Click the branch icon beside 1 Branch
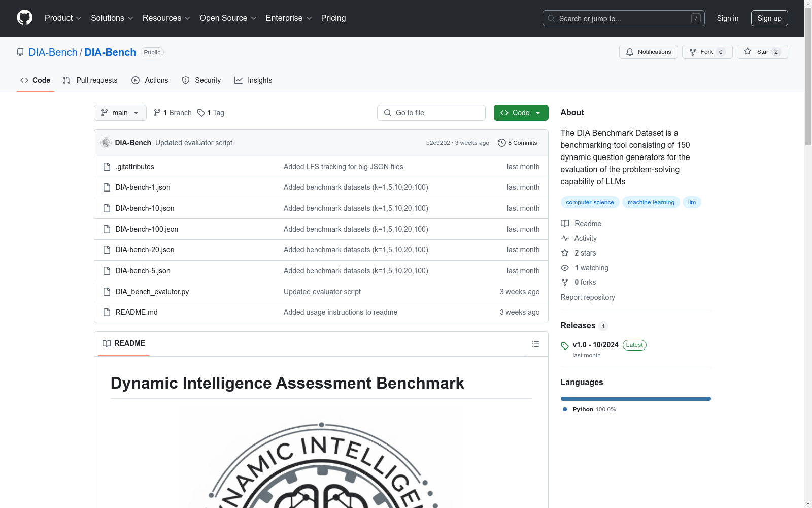The image size is (812, 508). [x=157, y=113]
